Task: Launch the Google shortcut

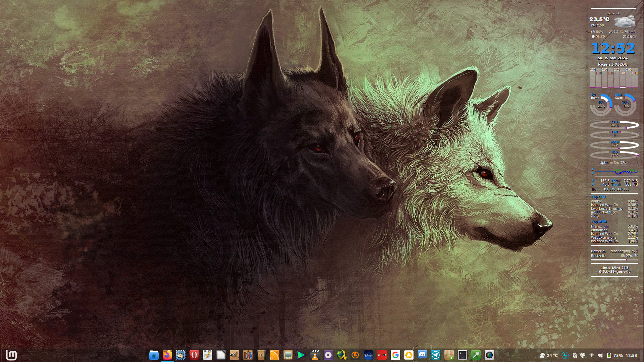Action: point(395,355)
